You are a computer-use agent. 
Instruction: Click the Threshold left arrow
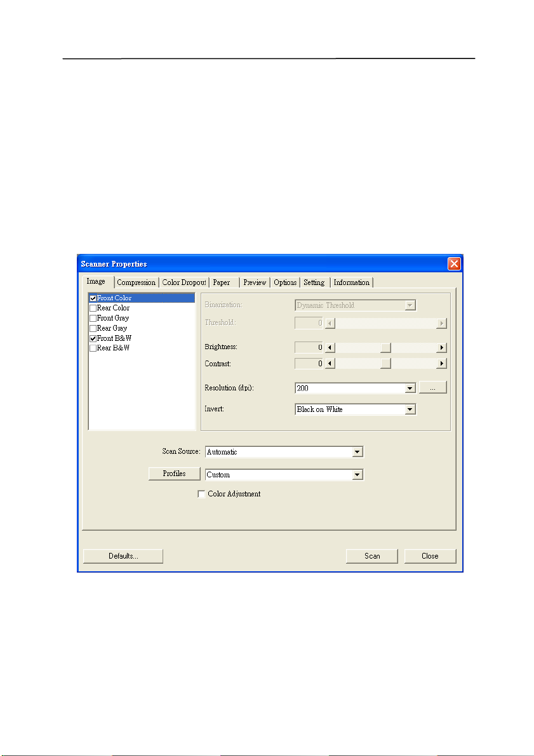(x=330, y=324)
